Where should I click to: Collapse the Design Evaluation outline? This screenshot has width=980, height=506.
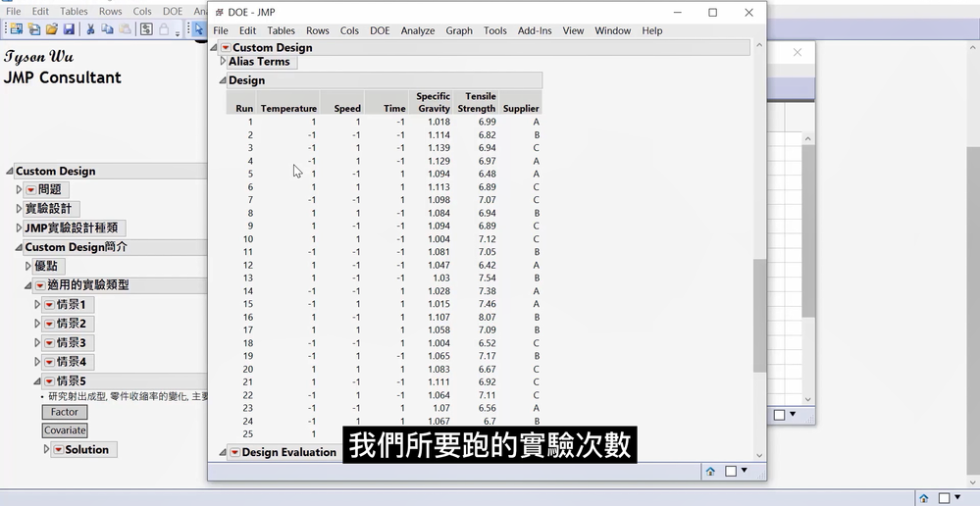point(223,452)
